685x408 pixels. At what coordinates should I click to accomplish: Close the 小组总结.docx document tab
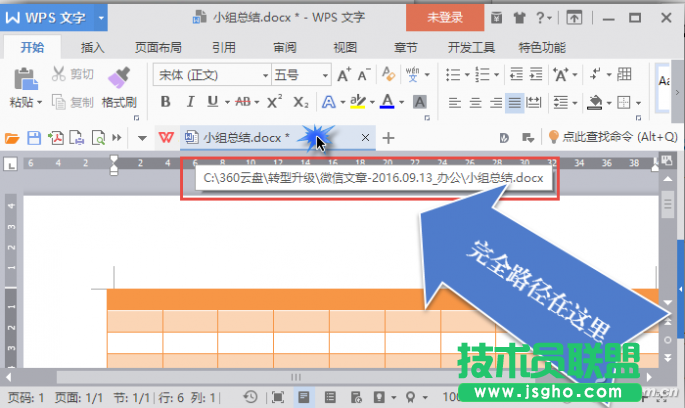[366, 138]
